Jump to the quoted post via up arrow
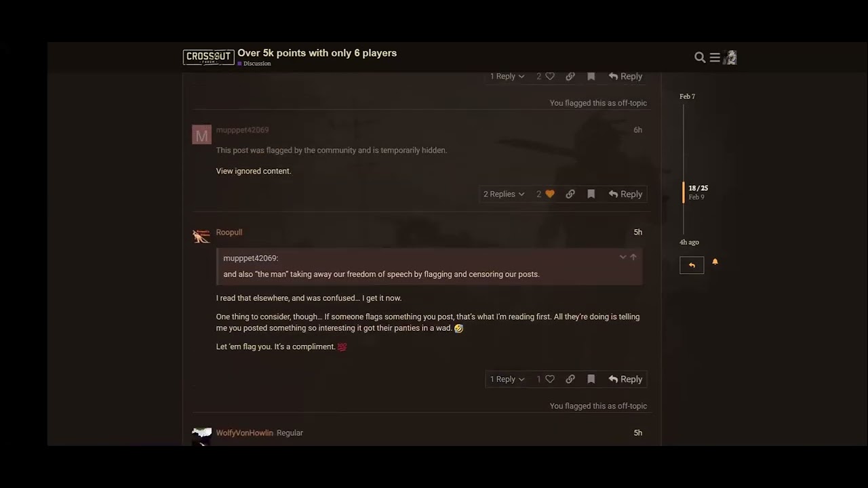This screenshot has height=488, width=868. click(x=633, y=258)
